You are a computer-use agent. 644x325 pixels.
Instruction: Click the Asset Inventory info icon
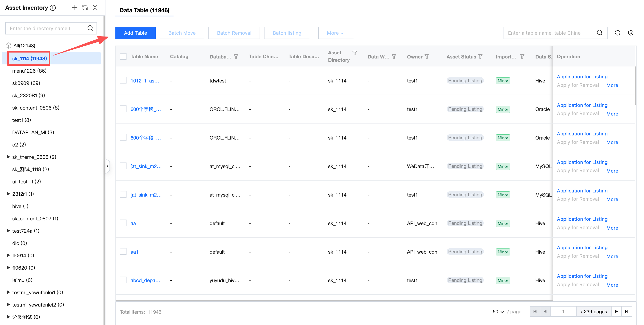pos(53,8)
